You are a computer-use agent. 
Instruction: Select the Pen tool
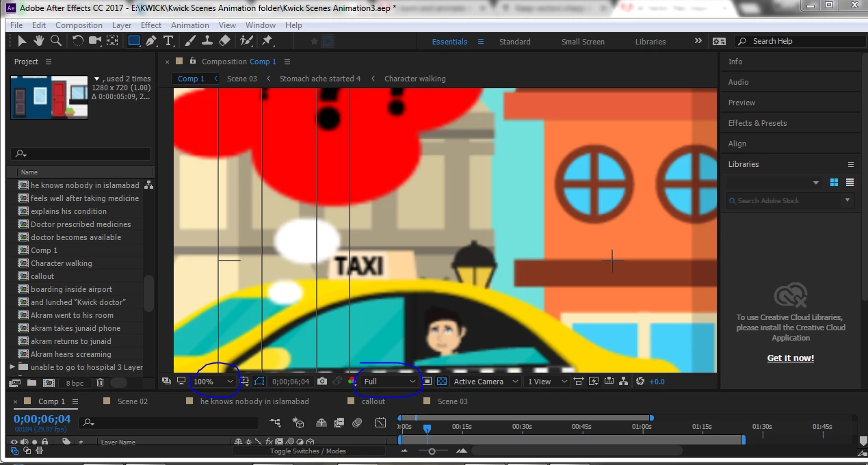151,41
